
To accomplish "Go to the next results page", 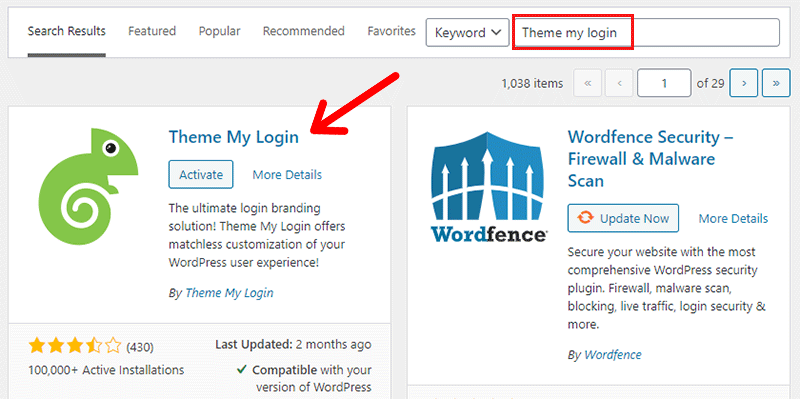I will tap(744, 83).
